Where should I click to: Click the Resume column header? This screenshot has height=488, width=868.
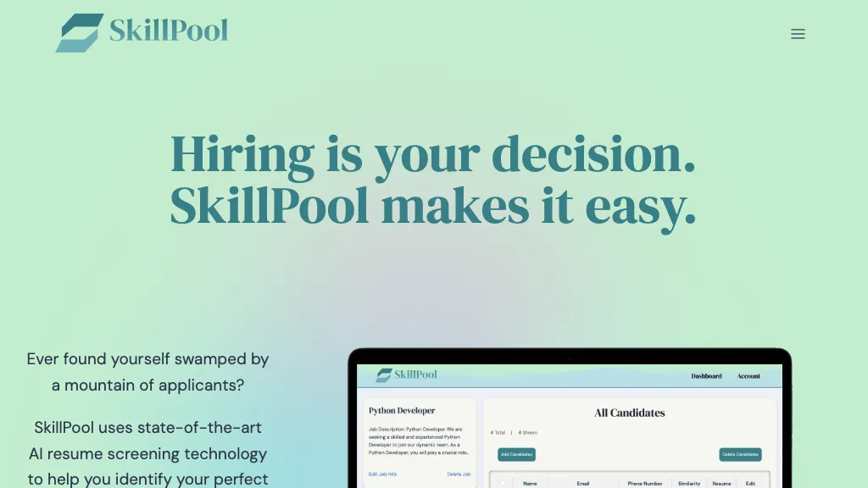tap(721, 483)
